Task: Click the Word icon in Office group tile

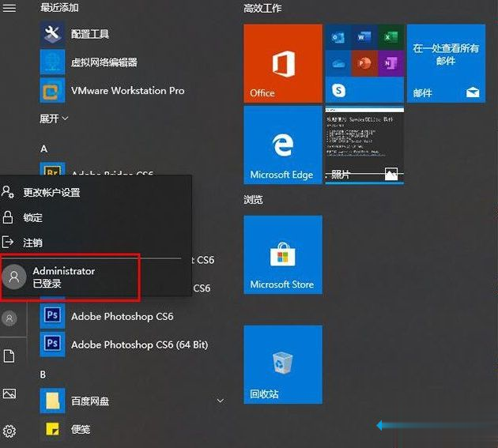Action: tap(364, 37)
